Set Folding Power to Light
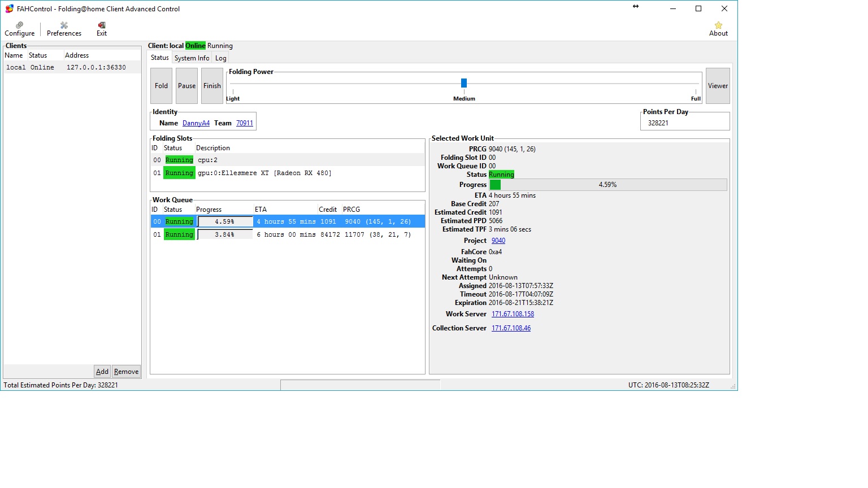The height and width of the screenshot is (488, 868). (x=233, y=98)
